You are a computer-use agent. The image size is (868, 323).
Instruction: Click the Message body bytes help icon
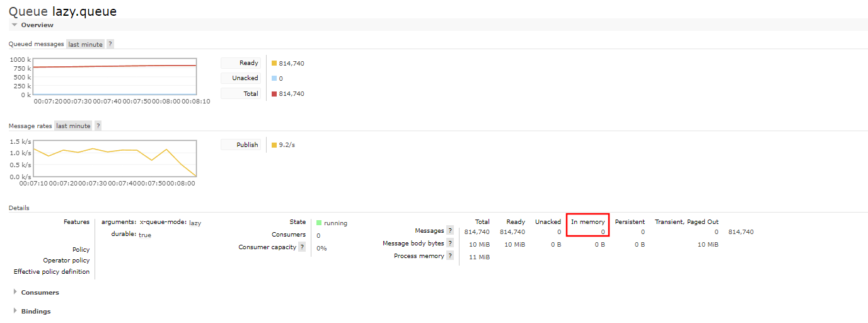[450, 244]
